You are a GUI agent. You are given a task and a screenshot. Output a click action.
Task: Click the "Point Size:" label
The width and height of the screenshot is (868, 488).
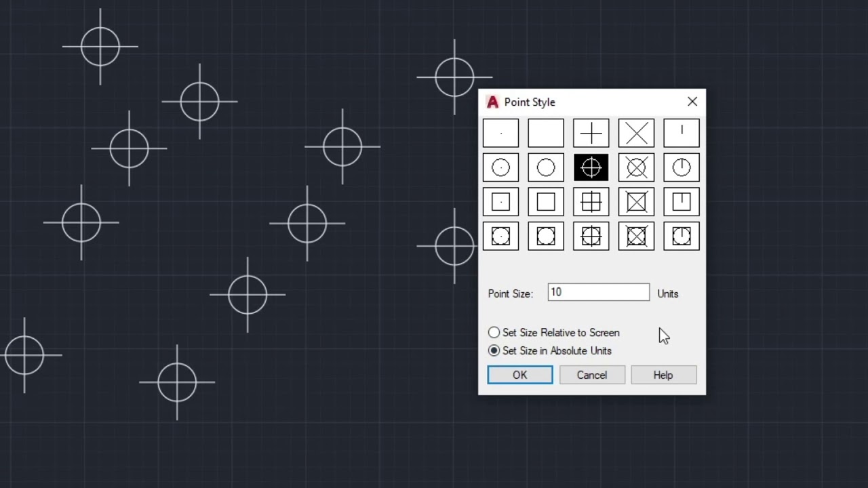click(511, 294)
